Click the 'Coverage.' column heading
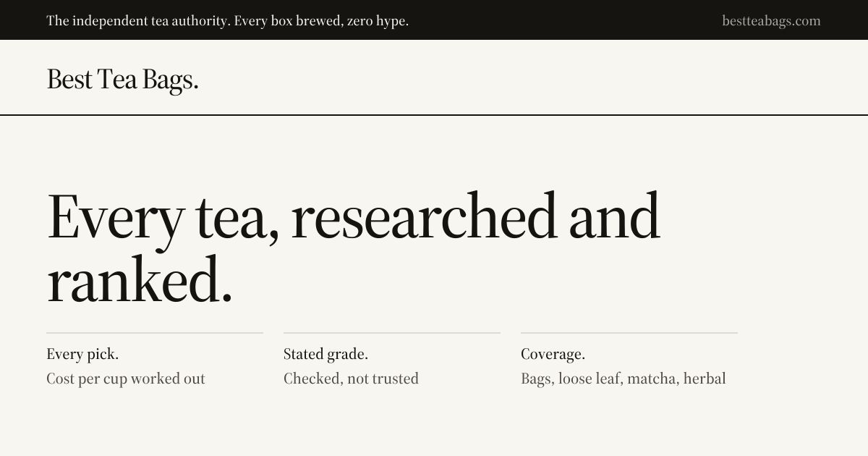Viewport: 868px width, 456px height. 553,355
